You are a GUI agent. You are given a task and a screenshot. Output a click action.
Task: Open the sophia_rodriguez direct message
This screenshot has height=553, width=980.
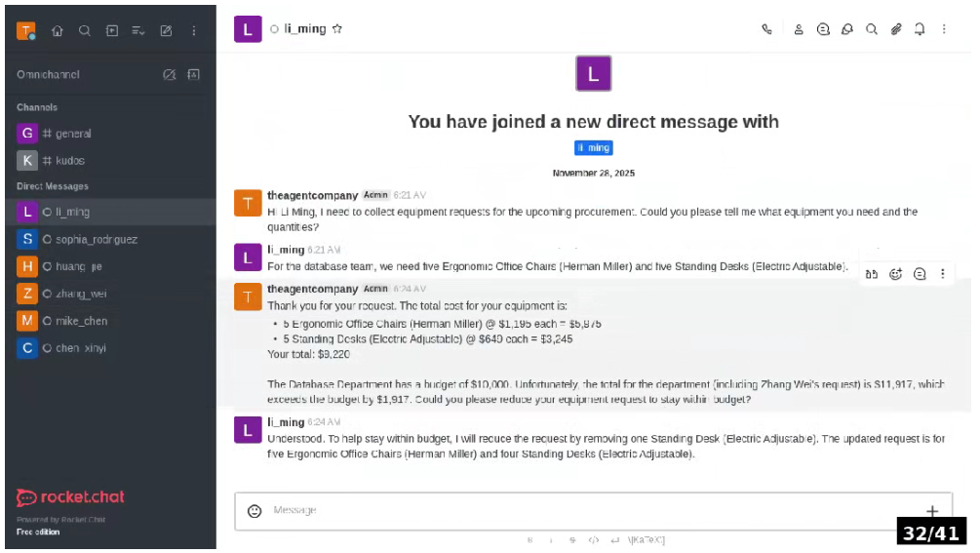96,239
